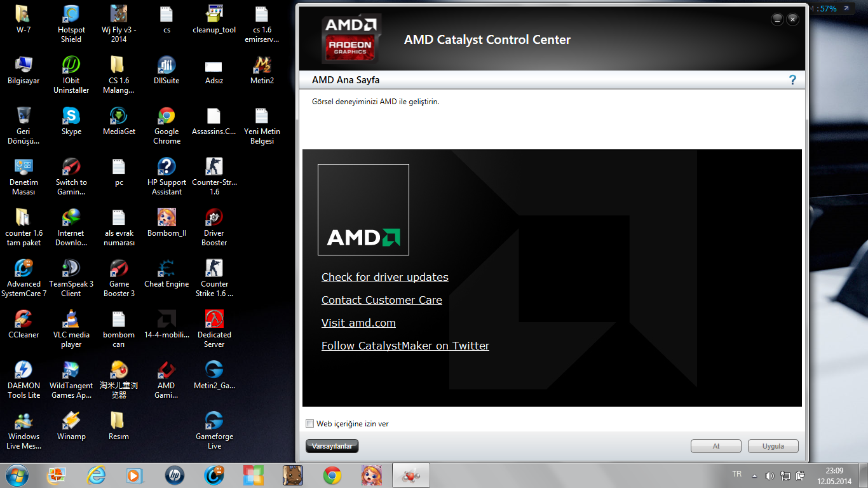The height and width of the screenshot is (488, 868).
Task: Click the blue help question mark icon
Action: (792, 79)
